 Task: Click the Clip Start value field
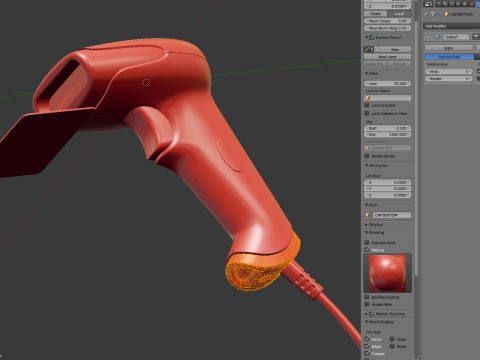pos(388,128)
